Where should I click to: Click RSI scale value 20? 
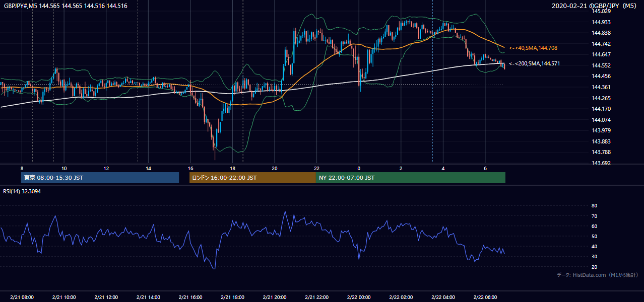tap(594, 267)
